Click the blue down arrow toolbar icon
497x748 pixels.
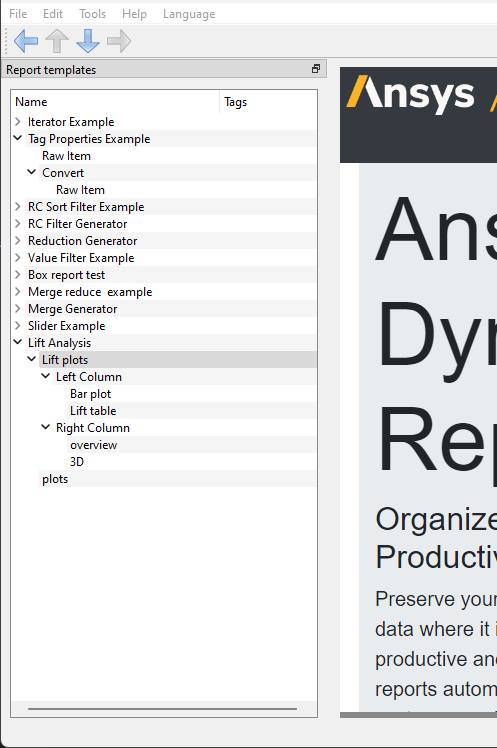[x=88, y=41]
